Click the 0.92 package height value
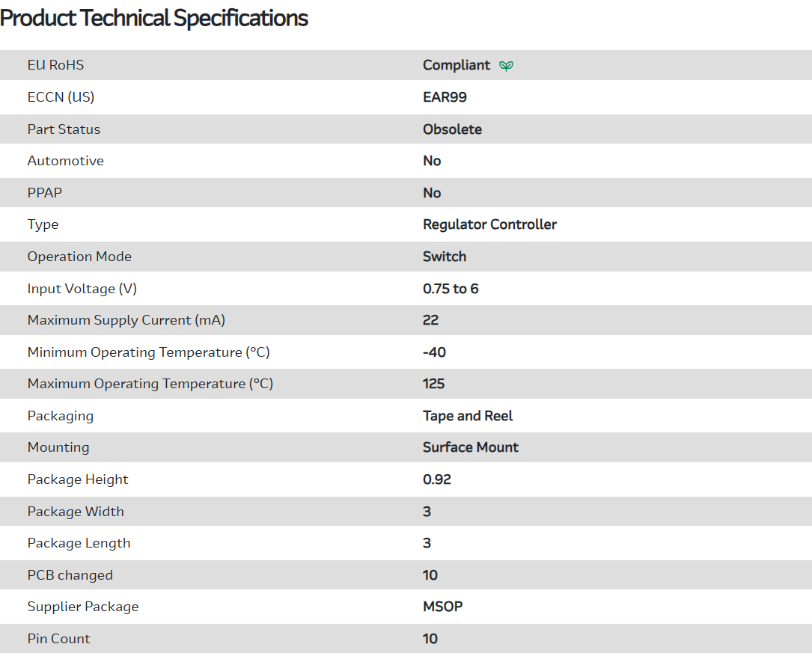The width and height of the screenshot is (812, 653). (x=437, y=479)
